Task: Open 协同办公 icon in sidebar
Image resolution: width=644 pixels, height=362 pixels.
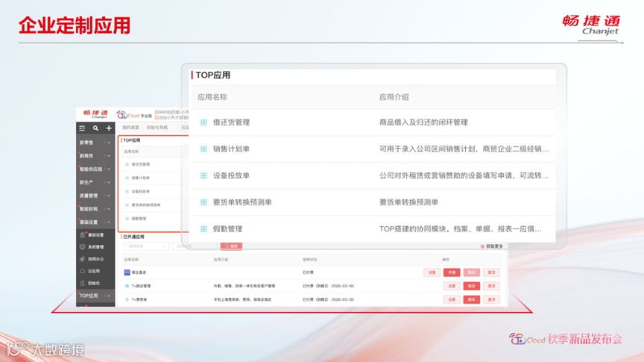Action: pyautogui.click(x=82, y=259)
